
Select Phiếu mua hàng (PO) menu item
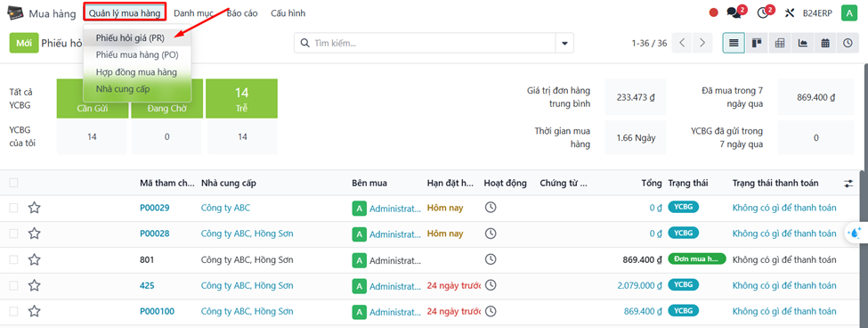click(x=137, y=54)
